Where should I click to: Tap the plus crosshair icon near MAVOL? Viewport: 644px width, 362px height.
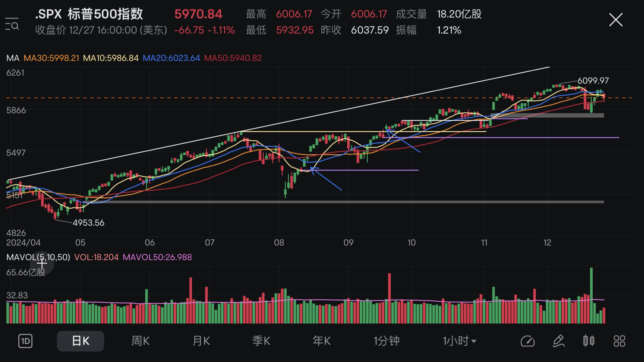tap(42, 263)
